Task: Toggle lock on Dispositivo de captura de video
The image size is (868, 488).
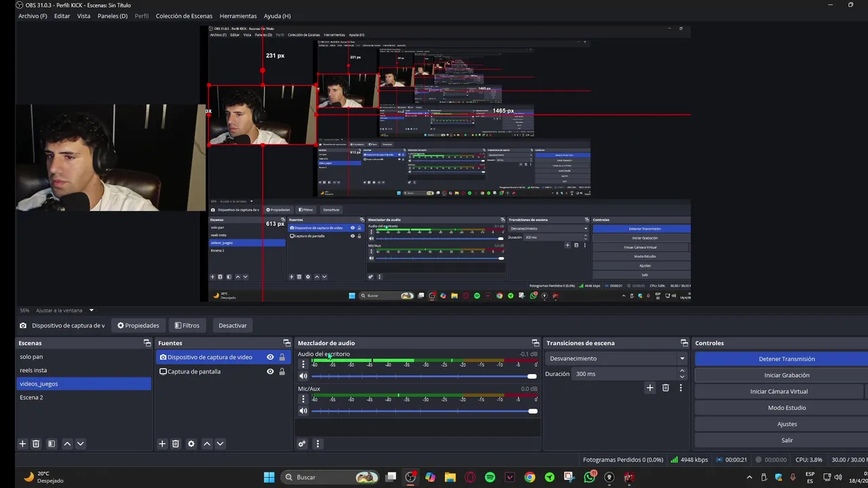Action: pyautogui.click(x=282, y=357)
